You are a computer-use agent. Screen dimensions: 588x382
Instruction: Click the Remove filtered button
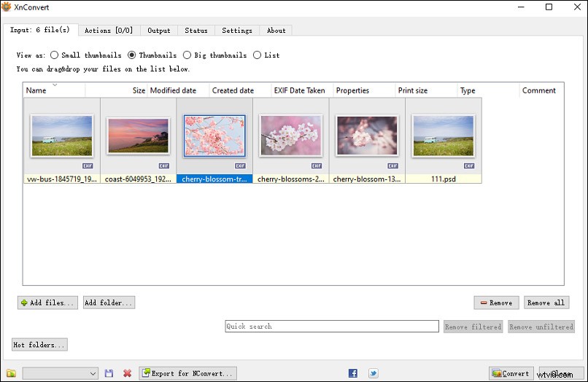pos(473,327)
